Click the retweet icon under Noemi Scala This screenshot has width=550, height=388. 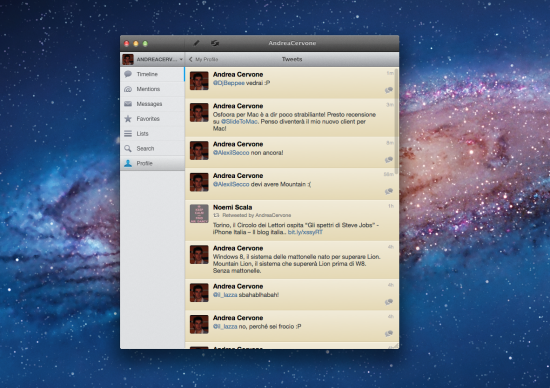pyautogui.click(x=216, y=215)
